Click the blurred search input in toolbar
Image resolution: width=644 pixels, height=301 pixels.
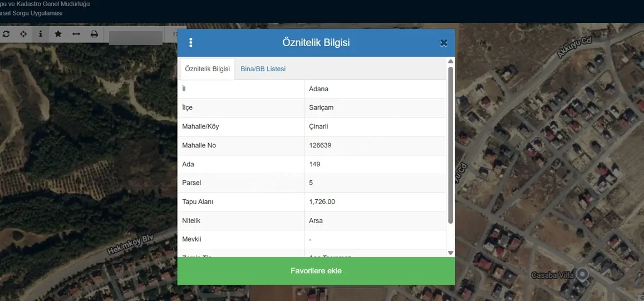tap(136, 38)
